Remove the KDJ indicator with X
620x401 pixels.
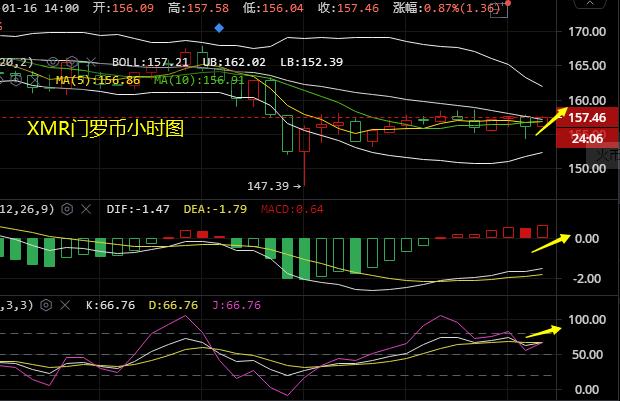(x=65, y=305)
